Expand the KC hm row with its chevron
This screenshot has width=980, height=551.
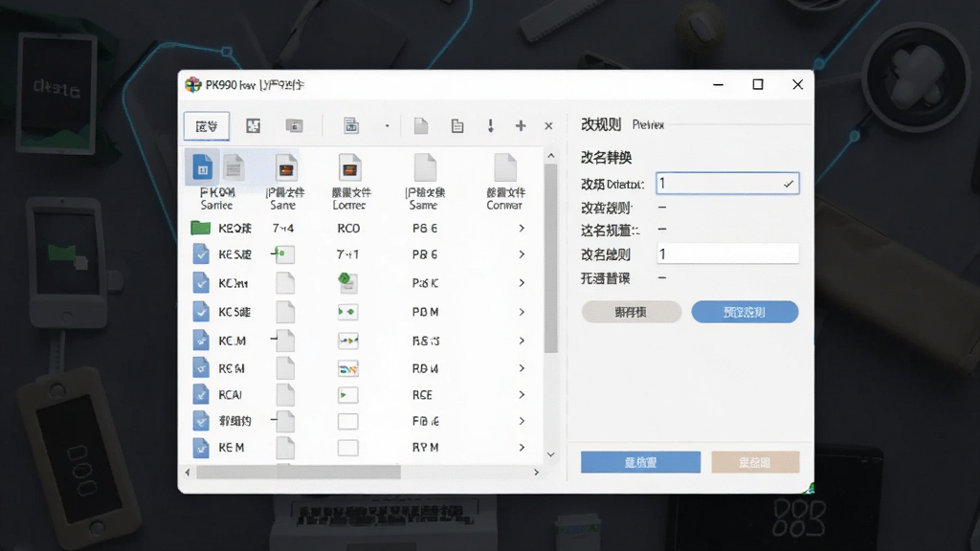point(522,283)
